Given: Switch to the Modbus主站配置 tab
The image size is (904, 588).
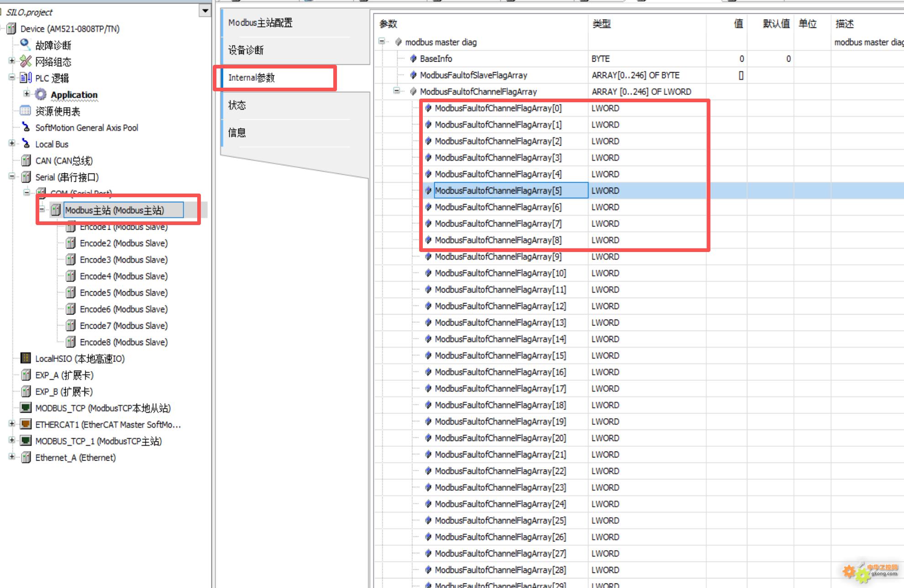Looking at the screenshot, I should pos(260,23).
